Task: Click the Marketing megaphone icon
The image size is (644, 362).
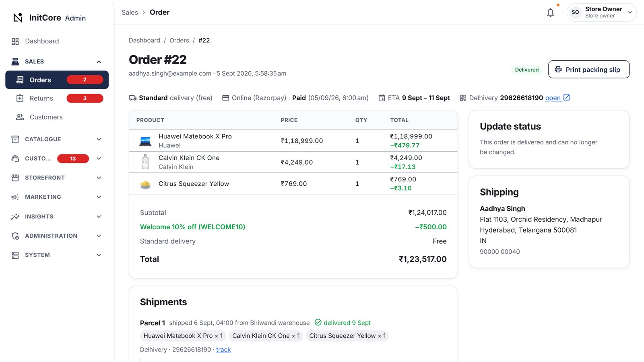Action: 15,197
